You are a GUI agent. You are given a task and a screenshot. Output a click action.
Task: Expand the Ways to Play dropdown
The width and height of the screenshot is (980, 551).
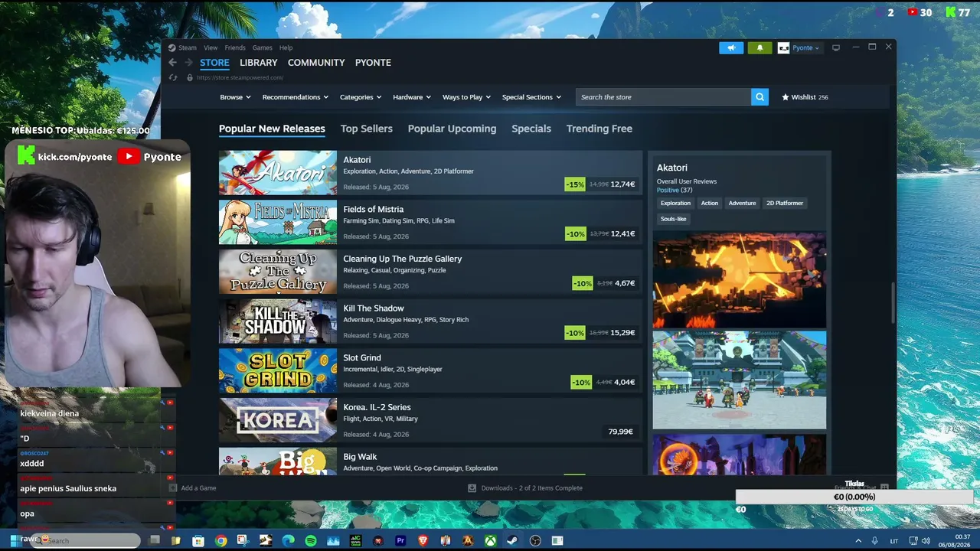(x=467, y=97)
